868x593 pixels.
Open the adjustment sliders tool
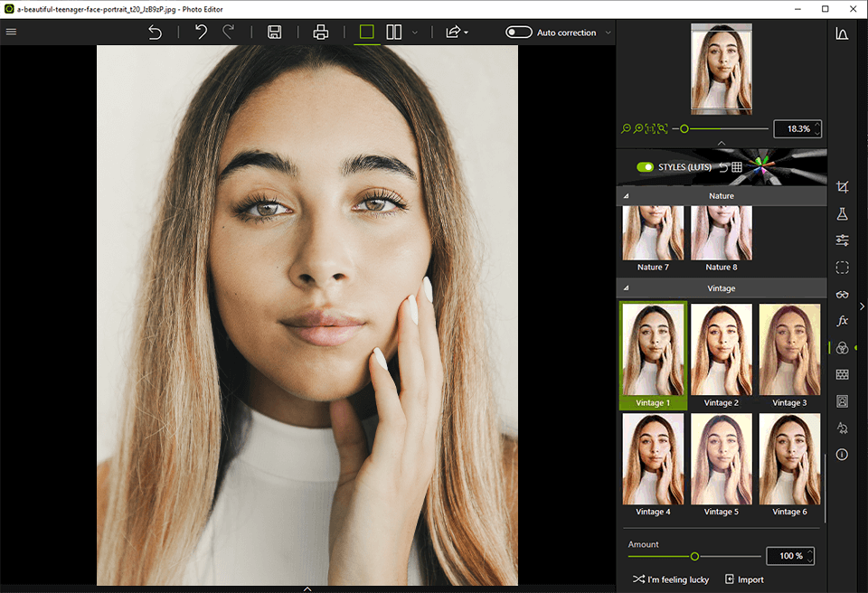tap(842, 240)
